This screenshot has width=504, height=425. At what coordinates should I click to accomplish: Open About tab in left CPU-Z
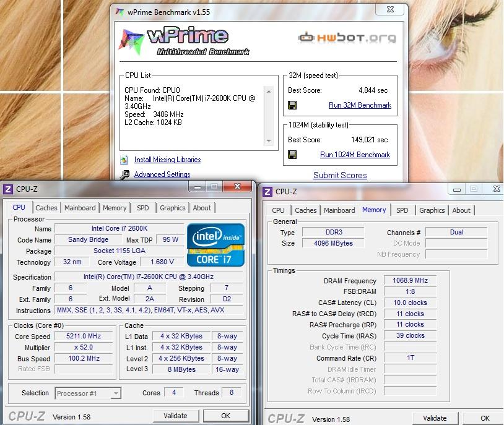tap(202, 208)
